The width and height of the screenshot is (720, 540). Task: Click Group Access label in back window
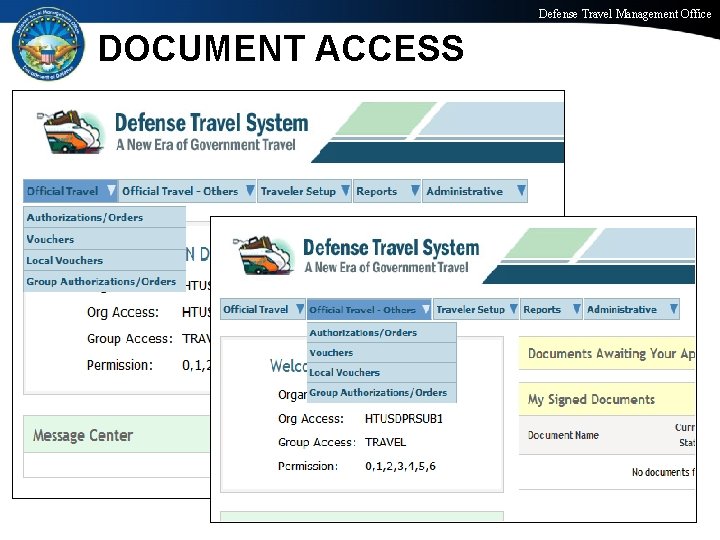[x=130, y=338]
